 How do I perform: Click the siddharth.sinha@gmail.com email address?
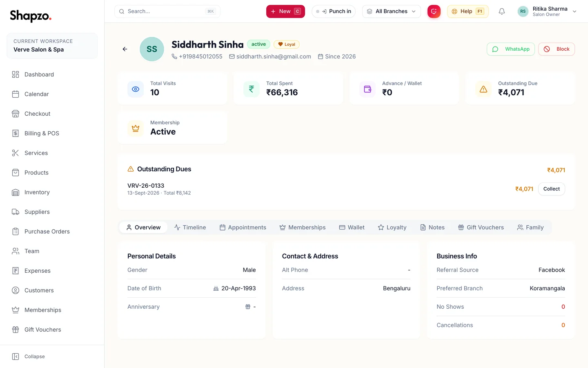274,56
